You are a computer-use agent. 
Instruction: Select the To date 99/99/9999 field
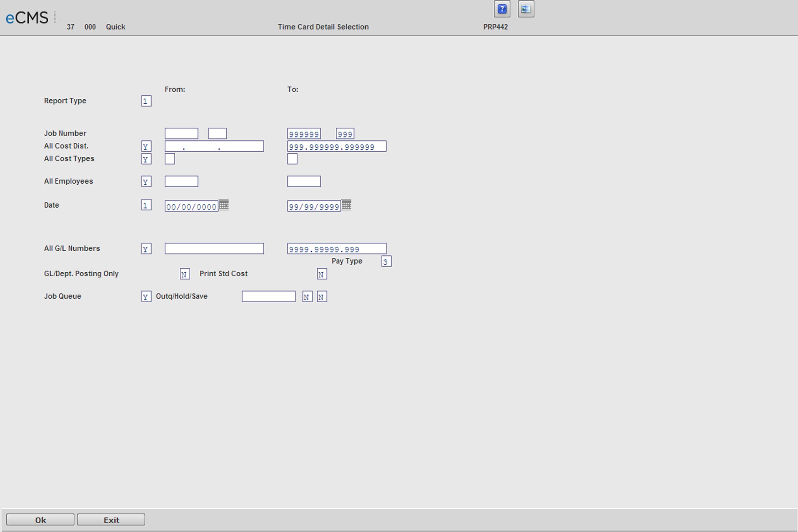click(314, 206)
